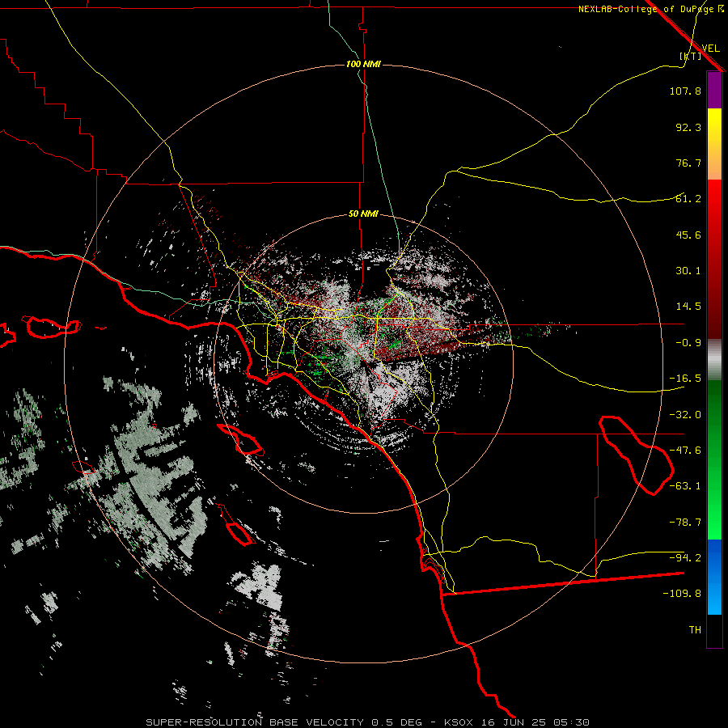This screenshot has width=728, height=728.
Task: Click the KSOX radar site identifier
Action: tap(459, 722)
